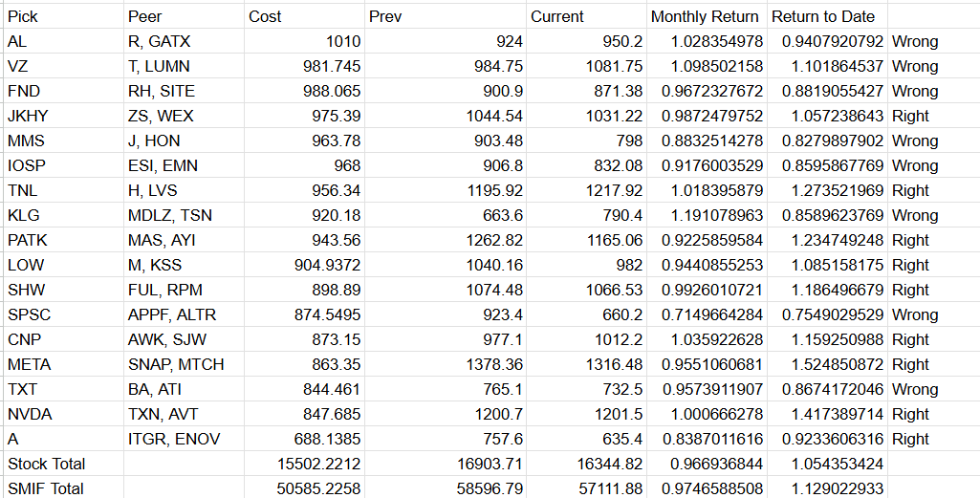Select current value 1012.2
The height and width of the screenshot is (498, 980).
coord(586,339)
